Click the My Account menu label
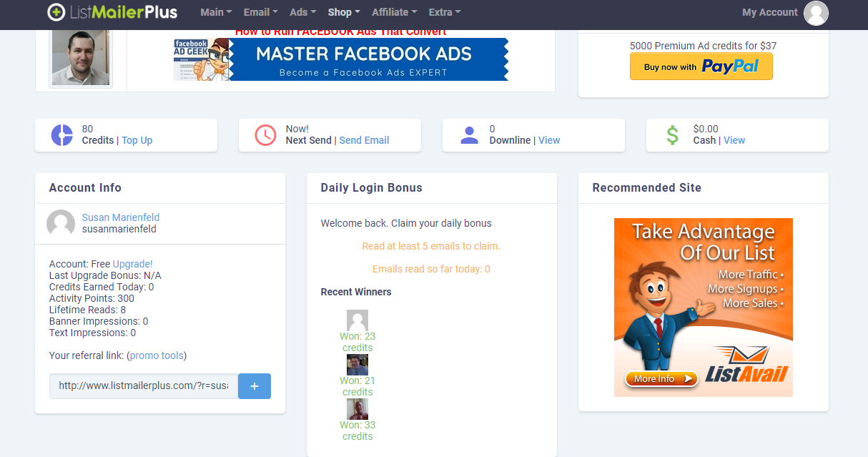The height and width of the screenshot is (457, 868). click(x=770, y=12)
